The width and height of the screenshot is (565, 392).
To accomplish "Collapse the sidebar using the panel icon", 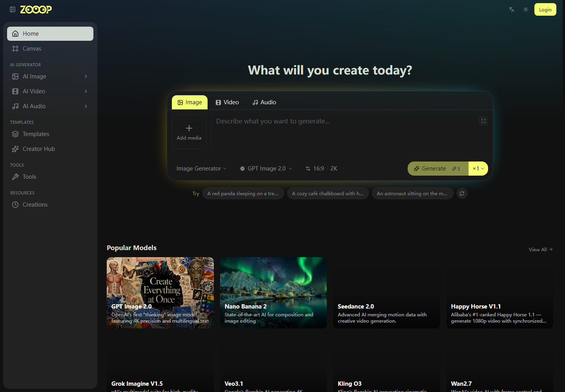I will tap(13, 9).
